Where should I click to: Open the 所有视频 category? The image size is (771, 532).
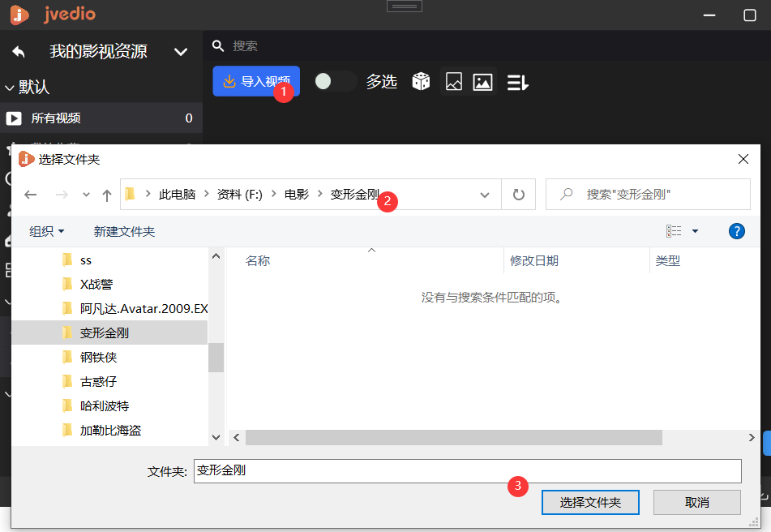pyautogui.click(x=101, y=118)
